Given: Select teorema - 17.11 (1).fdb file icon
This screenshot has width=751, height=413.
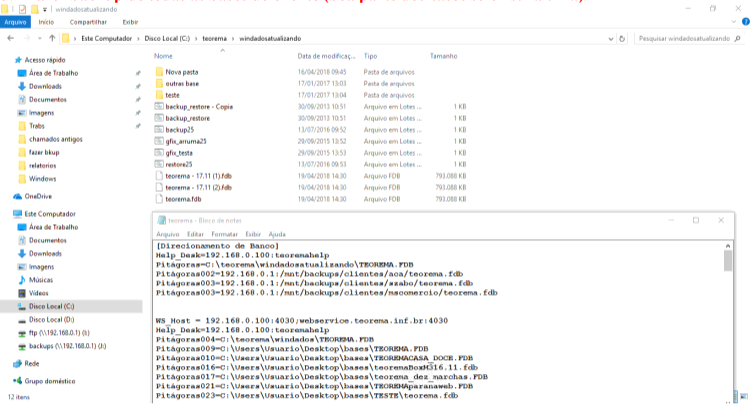Looking at the screenshot, I should [159, 176].
